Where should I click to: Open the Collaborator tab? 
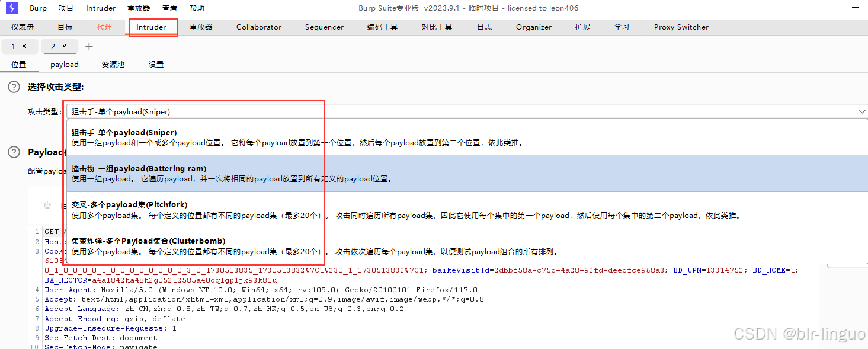(259, 27)
